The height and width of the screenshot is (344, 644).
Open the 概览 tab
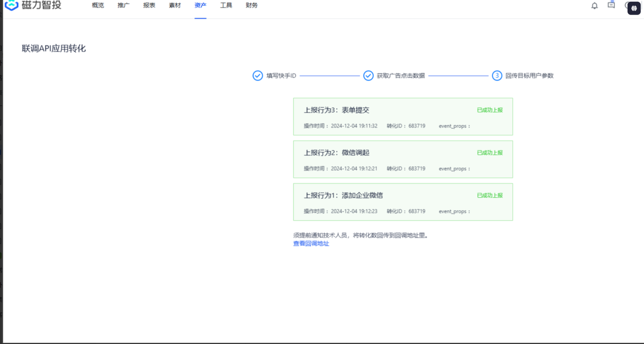tap(98, 6)
